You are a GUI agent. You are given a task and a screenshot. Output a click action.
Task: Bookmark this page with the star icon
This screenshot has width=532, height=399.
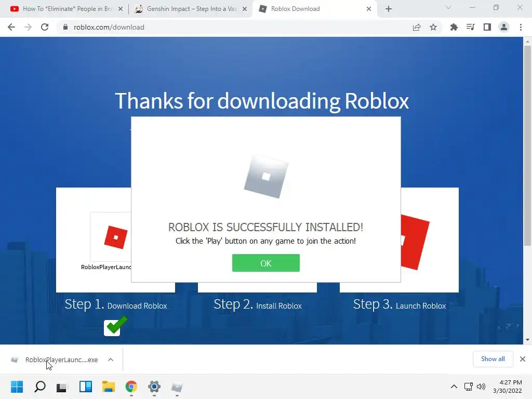click(x=433, y=27)
